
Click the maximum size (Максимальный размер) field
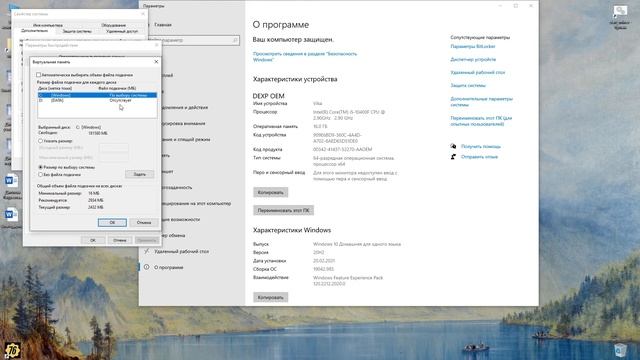click(114, 157)
